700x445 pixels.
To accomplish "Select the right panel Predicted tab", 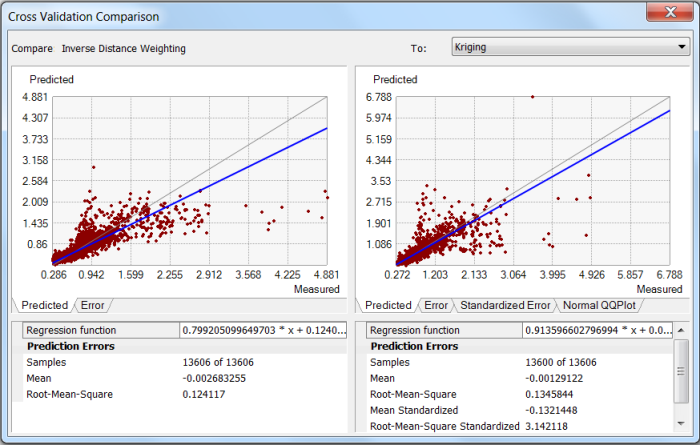I will tap(388, 305).
